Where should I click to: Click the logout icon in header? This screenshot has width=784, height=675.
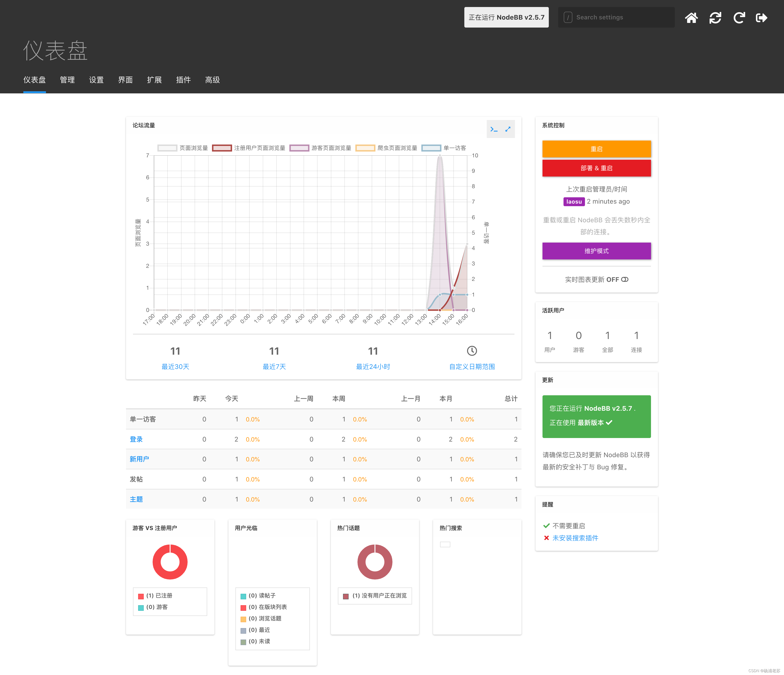point(761,18)
